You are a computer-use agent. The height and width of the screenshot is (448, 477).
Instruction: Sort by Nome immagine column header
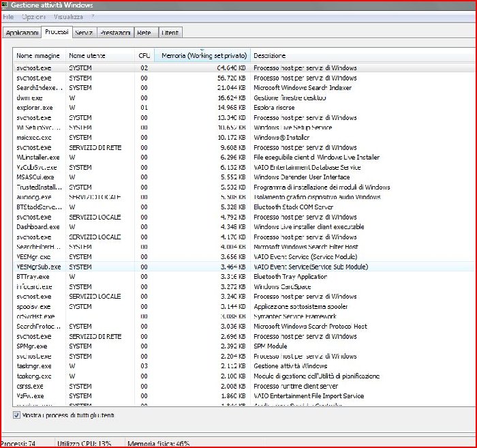(40, 56)
